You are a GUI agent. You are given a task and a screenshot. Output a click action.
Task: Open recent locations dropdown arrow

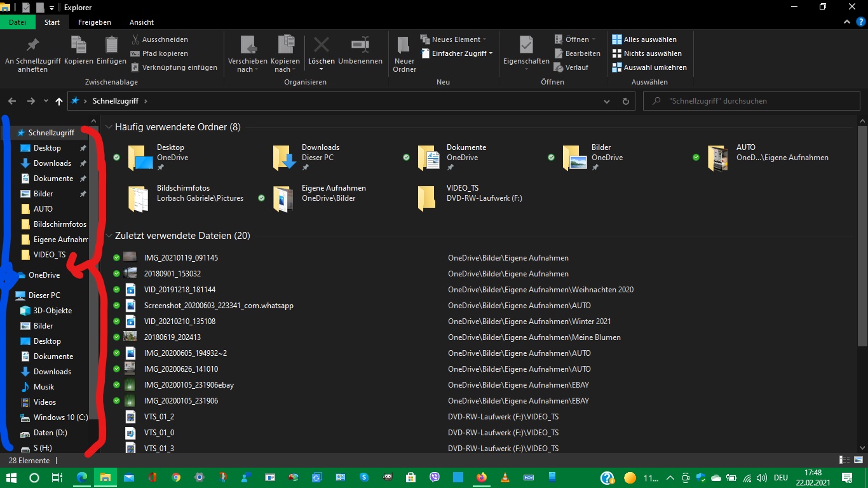click(46, 101)
